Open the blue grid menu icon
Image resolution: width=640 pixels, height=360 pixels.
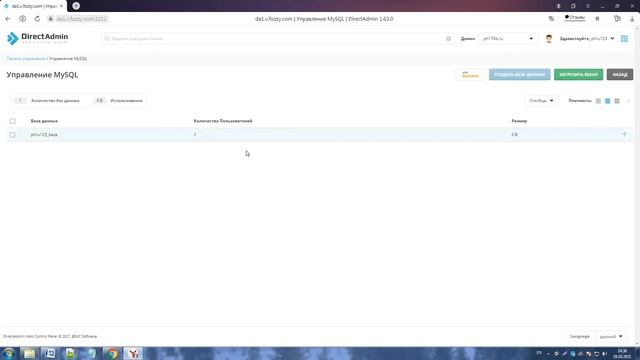click(624, 38)
